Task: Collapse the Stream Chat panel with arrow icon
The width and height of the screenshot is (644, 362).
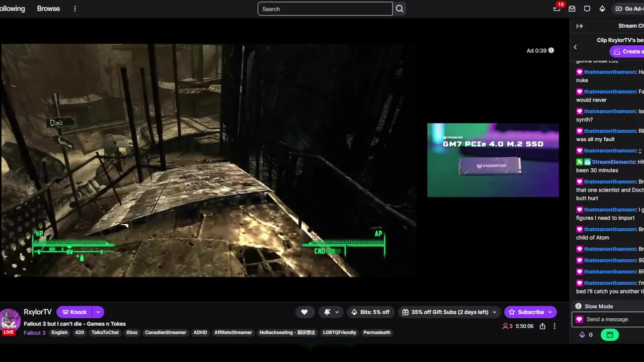Action: pyautogui.click(x=580, y=26)
